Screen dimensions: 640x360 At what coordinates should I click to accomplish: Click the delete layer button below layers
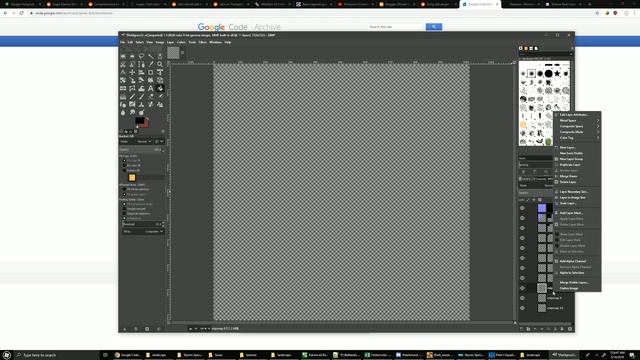point(570,329)
